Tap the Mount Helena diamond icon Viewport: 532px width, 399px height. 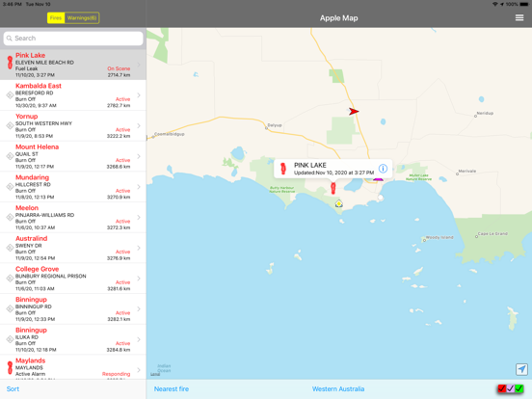(10, 156)
